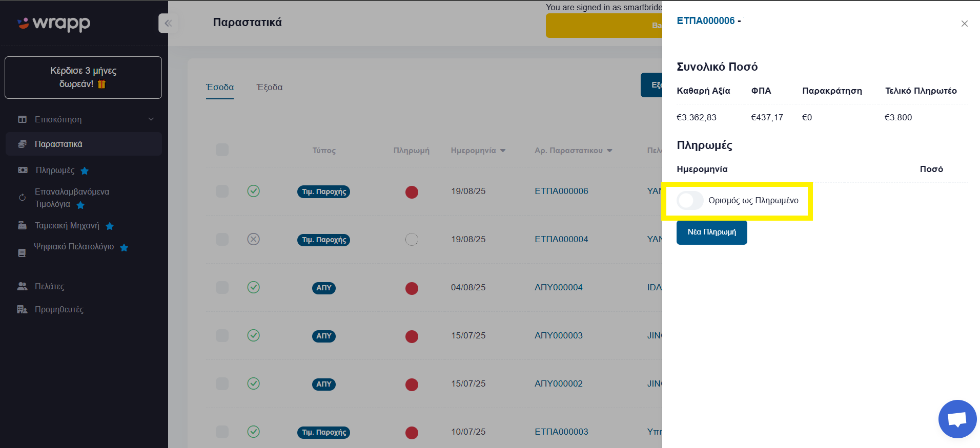Click the Πληρωμές cash icon
The width and height of the screenshot is (980, 448).
pos(23,170)
